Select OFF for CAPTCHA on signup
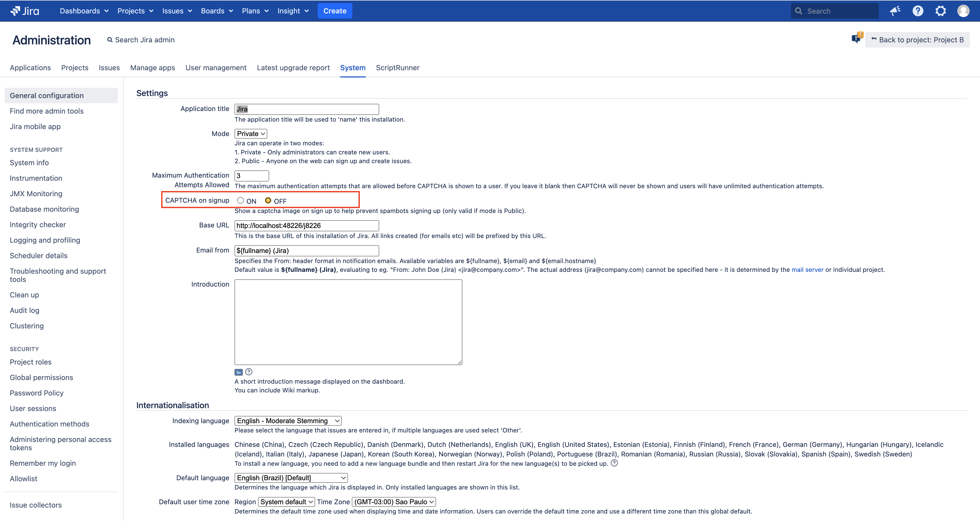 coord(268,200)
